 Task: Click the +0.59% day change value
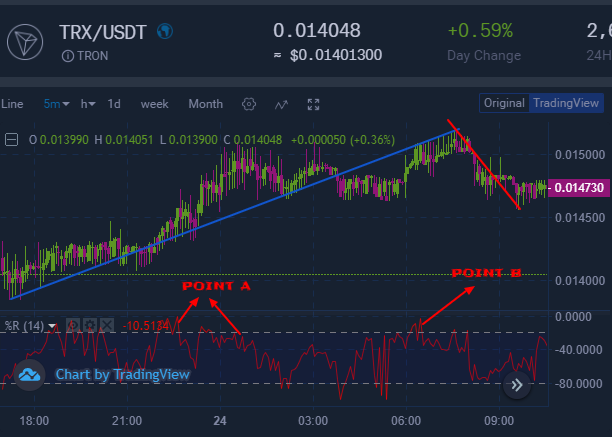pyautogui.click(x=480, y=30)
